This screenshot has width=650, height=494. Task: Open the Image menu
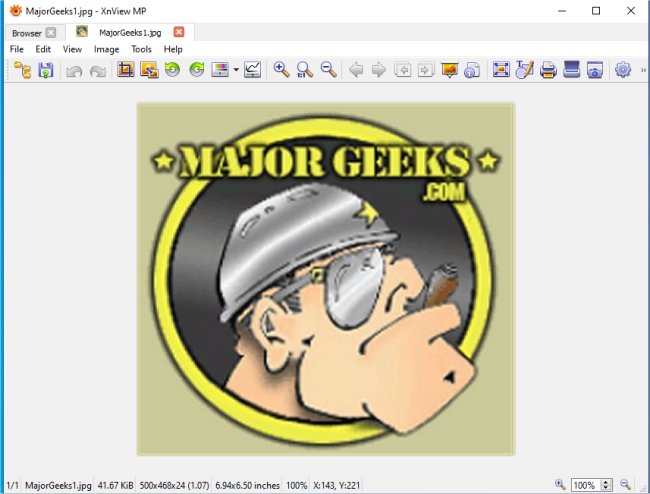click(107, 49)
